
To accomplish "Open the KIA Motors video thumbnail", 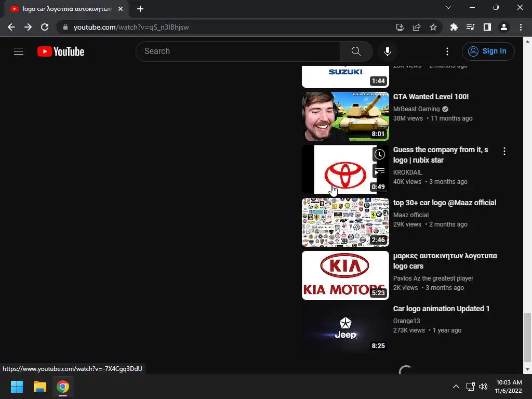I will pos(345,275).
